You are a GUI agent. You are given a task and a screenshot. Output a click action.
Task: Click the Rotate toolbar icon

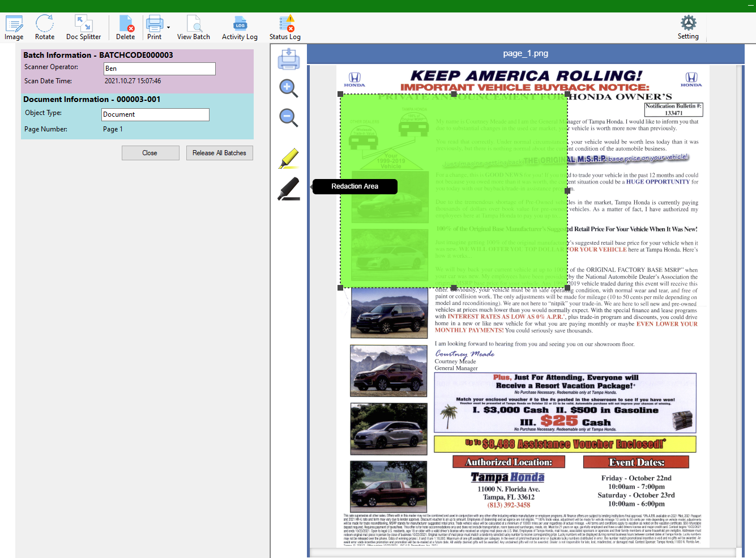[45, 28]
